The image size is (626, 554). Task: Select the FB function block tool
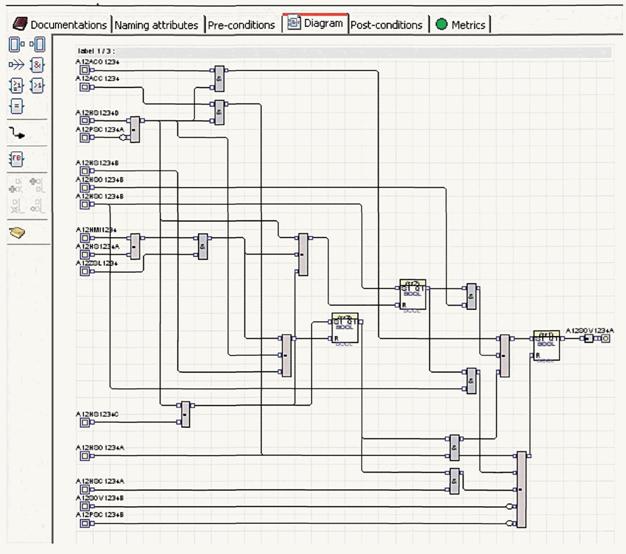click(x=16, y=159)
